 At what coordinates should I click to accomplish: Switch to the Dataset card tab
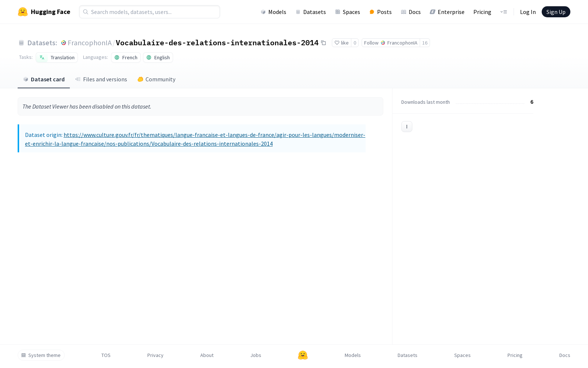tap(44, 79)
